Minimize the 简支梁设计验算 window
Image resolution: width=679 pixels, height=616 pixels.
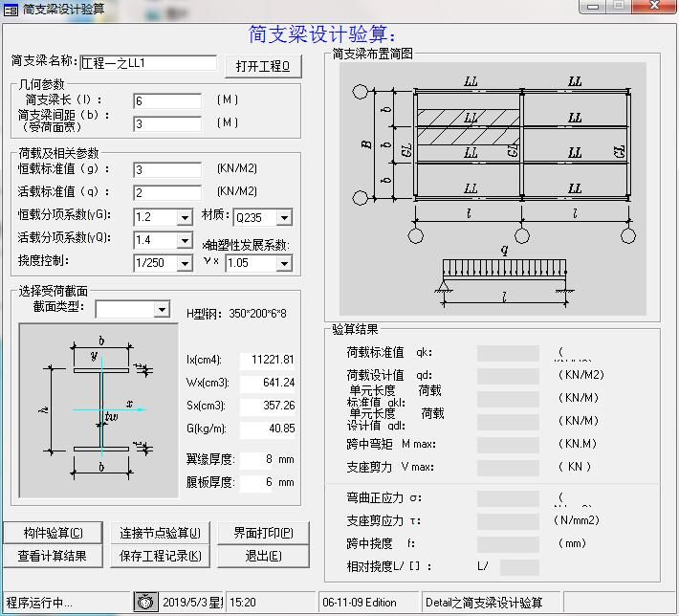tap(593, 6)
